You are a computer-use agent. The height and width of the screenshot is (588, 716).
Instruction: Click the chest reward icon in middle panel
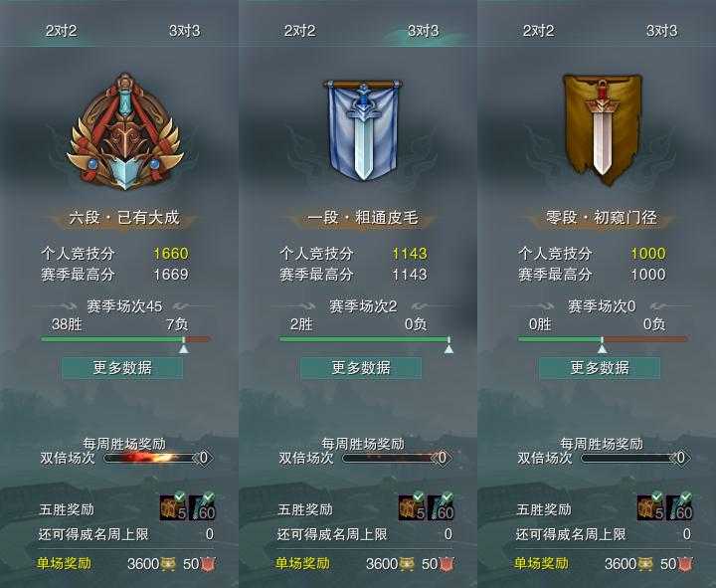coord(413,506)
